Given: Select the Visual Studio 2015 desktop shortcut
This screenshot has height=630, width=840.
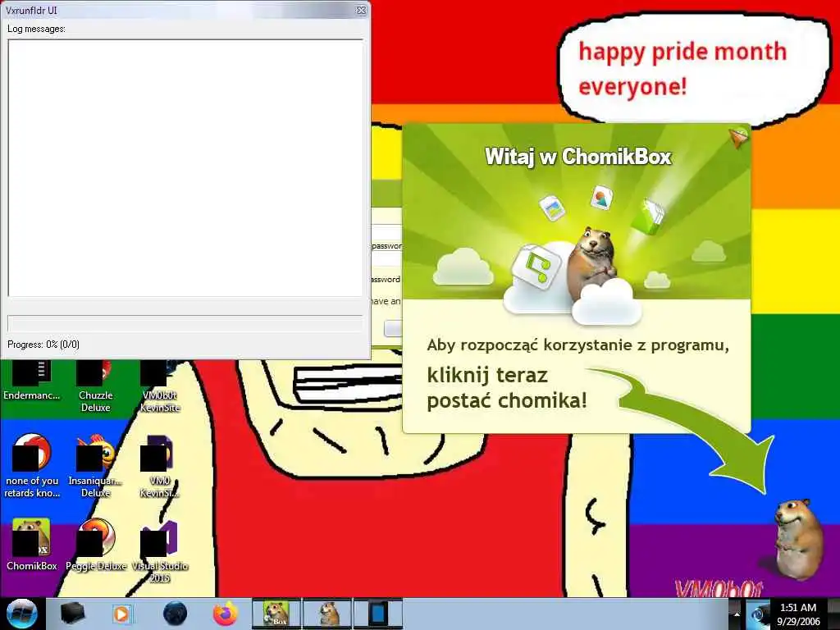Looking at the screenshot, I should (x=160, y=550).
